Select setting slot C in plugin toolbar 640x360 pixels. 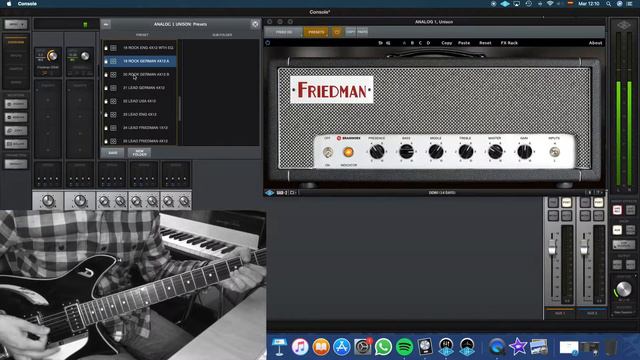tap(420, 43)
